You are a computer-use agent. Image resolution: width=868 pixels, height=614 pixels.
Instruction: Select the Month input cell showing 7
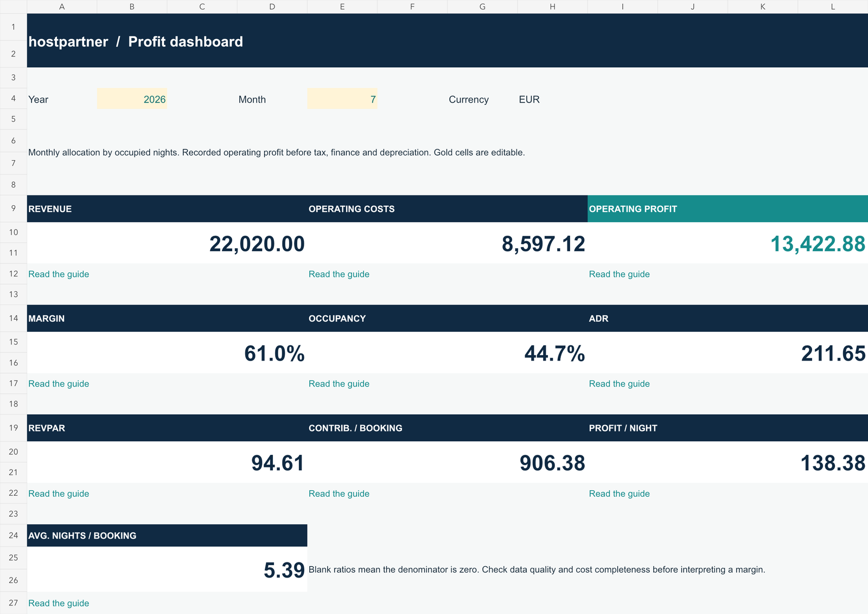pyautogui.click(x=342, y=99)
